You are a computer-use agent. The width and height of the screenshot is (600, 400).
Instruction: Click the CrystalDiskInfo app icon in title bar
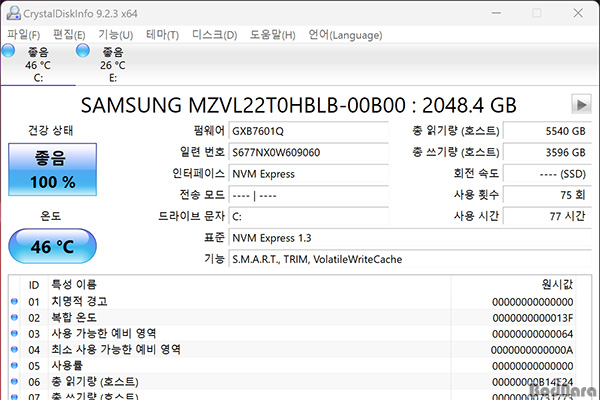click(x=13, y=13)
